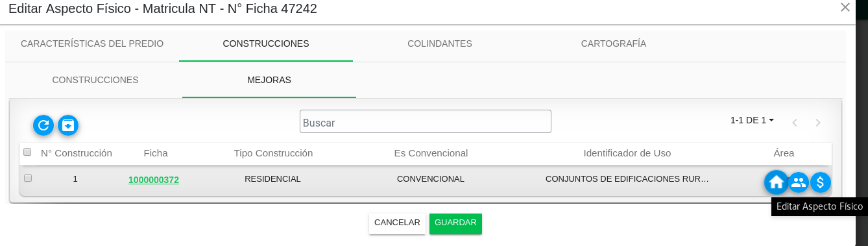
Task: Click the dollar sign icon in row 1
Action: click(x=821, y=182)
